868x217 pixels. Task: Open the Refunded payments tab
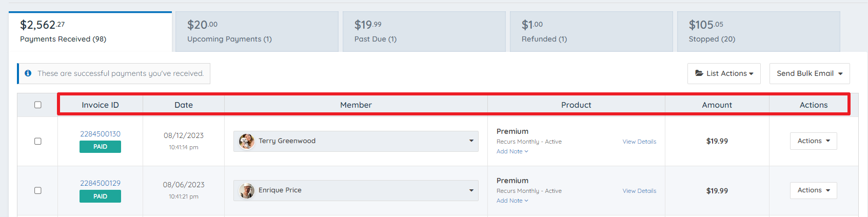(x=591, y=31)
